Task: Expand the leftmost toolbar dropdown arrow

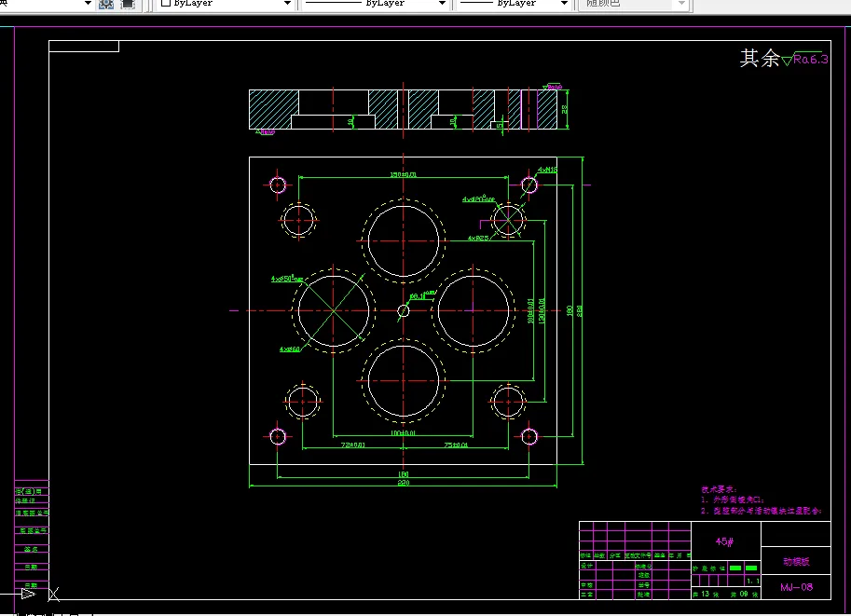Action: click(88, 3)
